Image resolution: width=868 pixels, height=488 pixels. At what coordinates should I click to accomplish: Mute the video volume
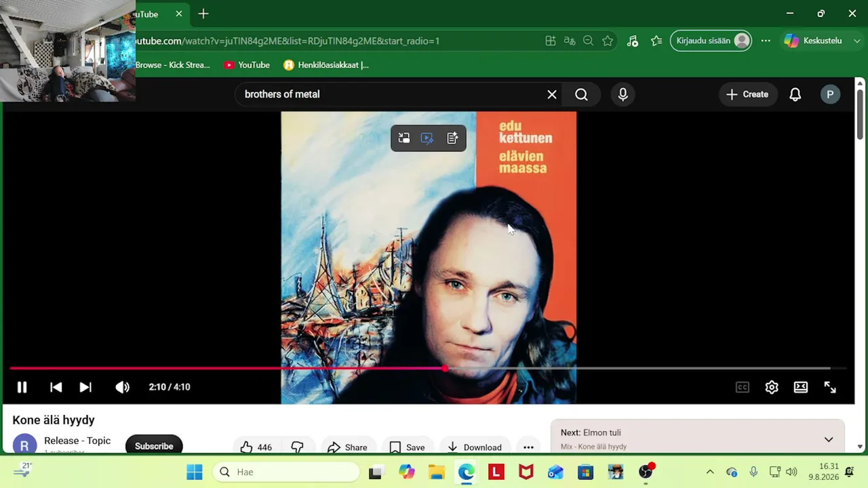[122, 387]
